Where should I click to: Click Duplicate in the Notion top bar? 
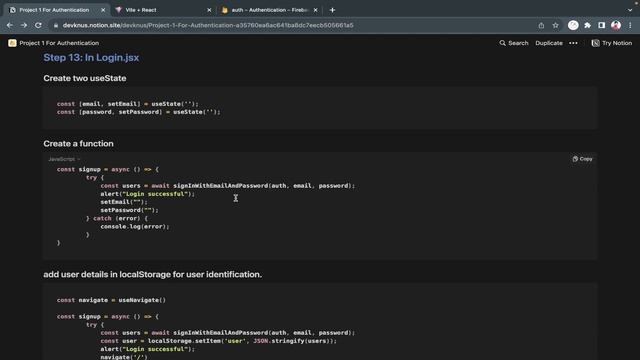[x=549, y=43]
